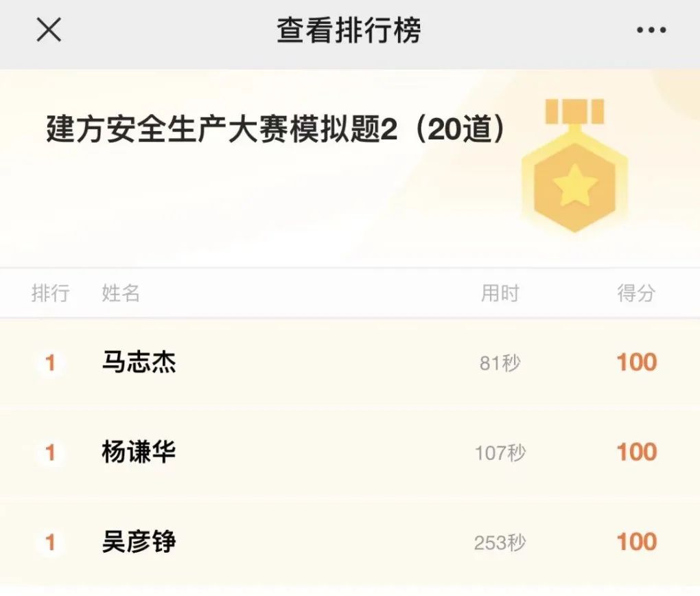Screen dimensions: 700x596
Task: Click 吴彦铮's score of 100
Action: click(636, 542)
